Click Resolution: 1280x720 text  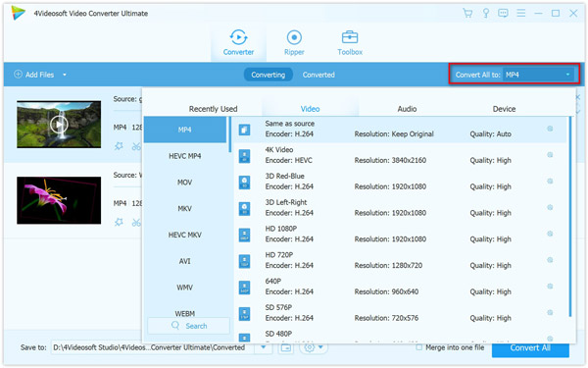[388, 265]
